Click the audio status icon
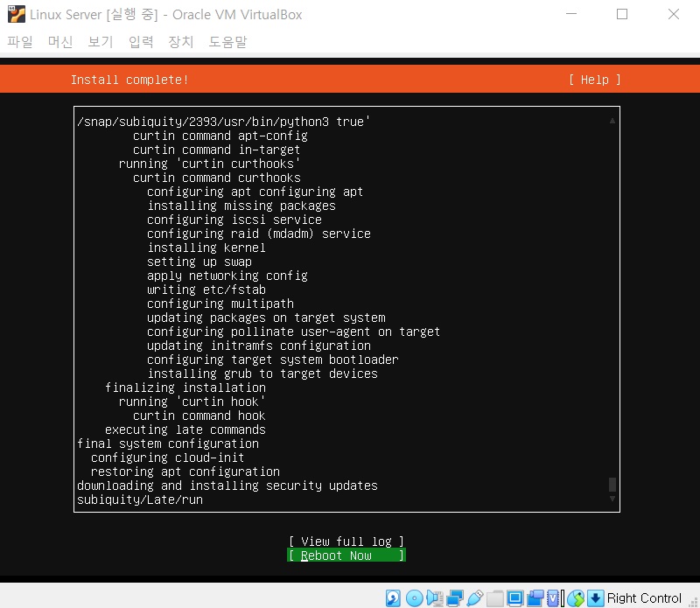This screenshot has width=700, height=608. pyautogui.click(x=434, y=598)
